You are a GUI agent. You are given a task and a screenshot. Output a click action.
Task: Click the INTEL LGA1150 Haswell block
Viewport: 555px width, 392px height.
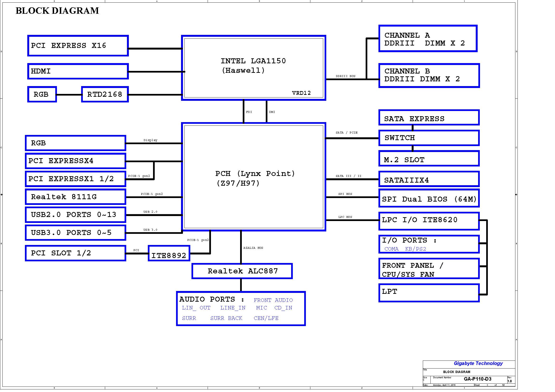point(254,68)
